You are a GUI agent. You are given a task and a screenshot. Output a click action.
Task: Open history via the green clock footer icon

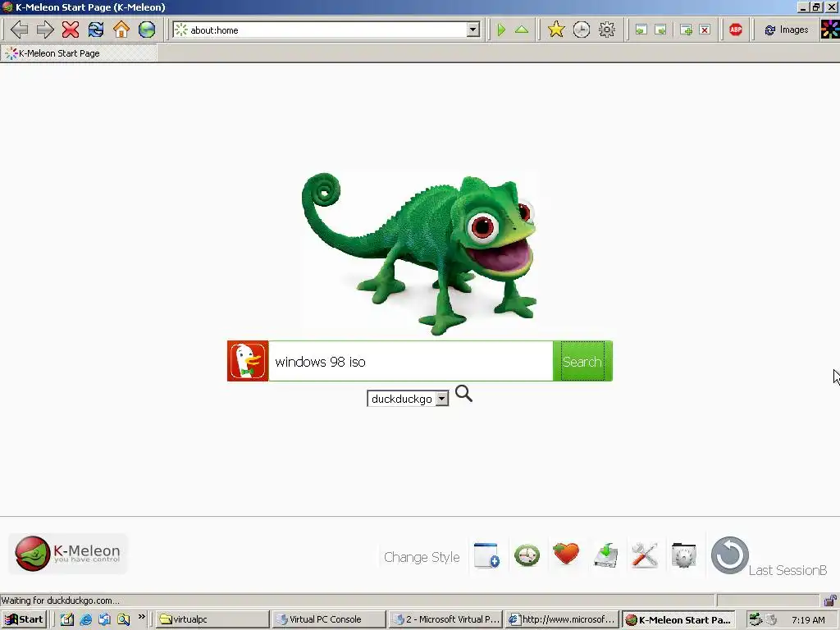(x=527, y=555)
